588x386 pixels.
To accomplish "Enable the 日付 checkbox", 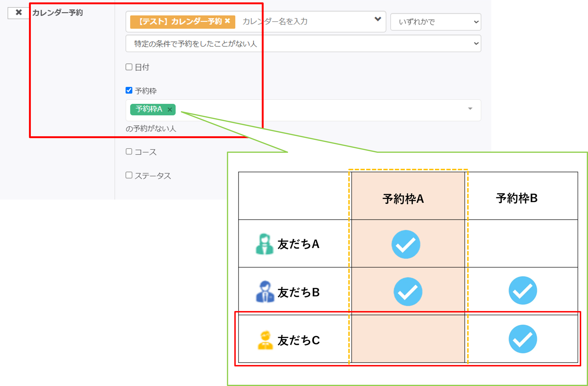I will (129, 67).
